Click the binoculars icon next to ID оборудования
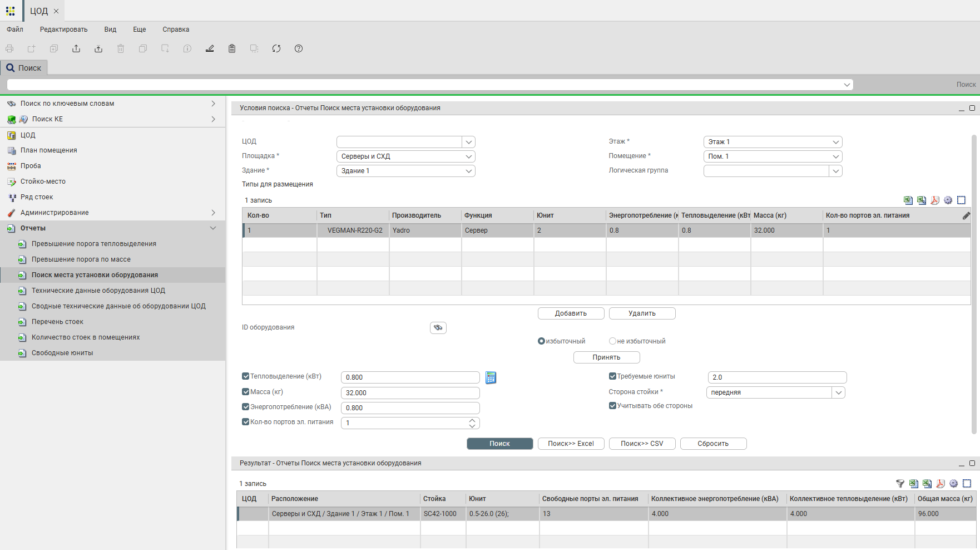980x550 pixels. tap(438, 328)
